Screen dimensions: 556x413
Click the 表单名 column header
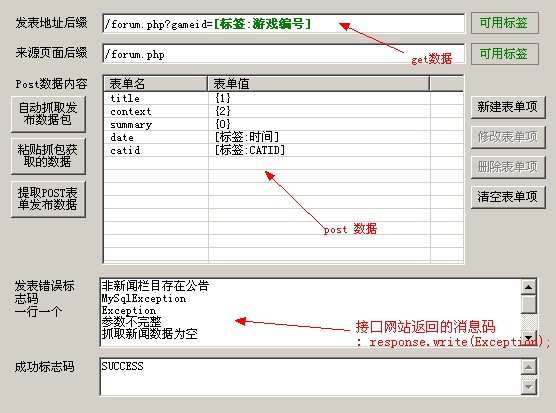[156, 84]
